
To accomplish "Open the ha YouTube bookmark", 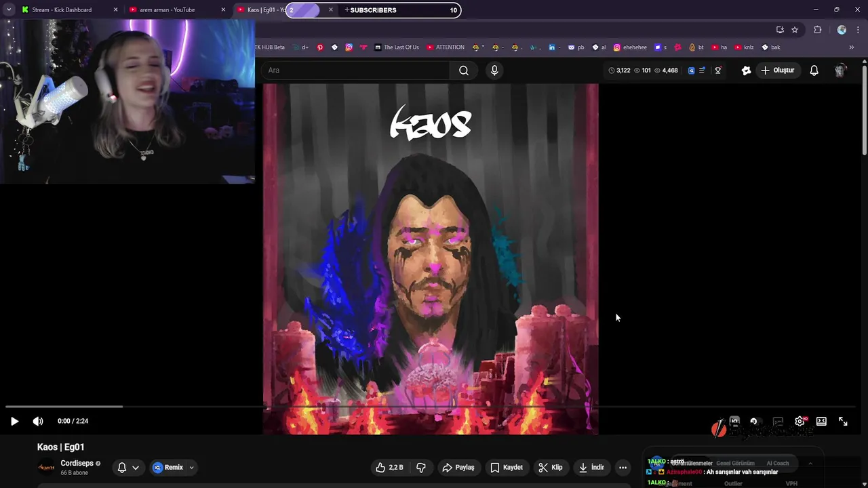I will coord(719,47).
